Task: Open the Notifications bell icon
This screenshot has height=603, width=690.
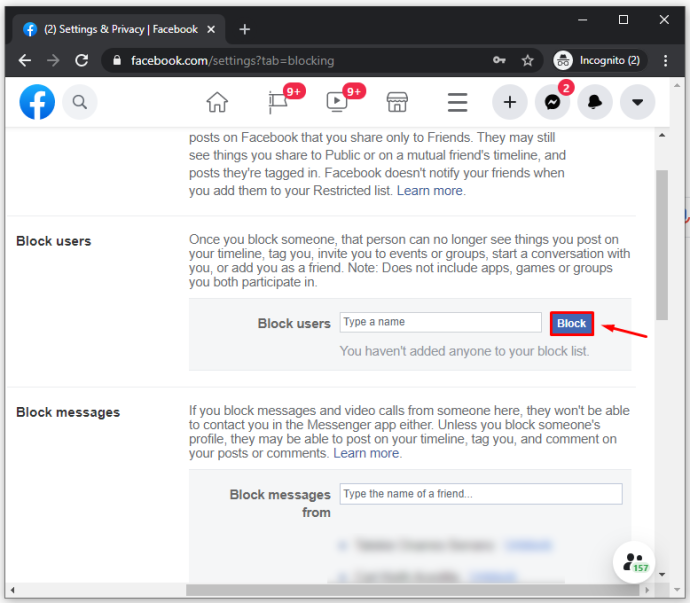Action: point(595,102)
